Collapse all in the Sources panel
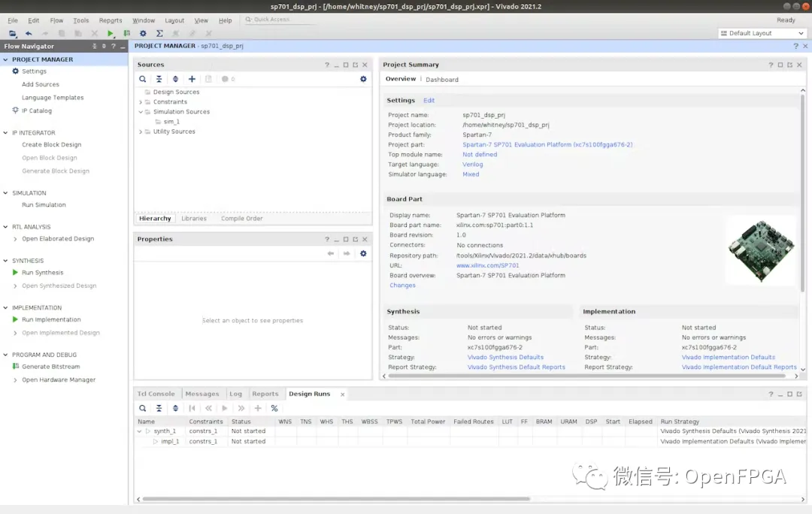812x514 pixels. pyautogui.click(x=159, y=79)
